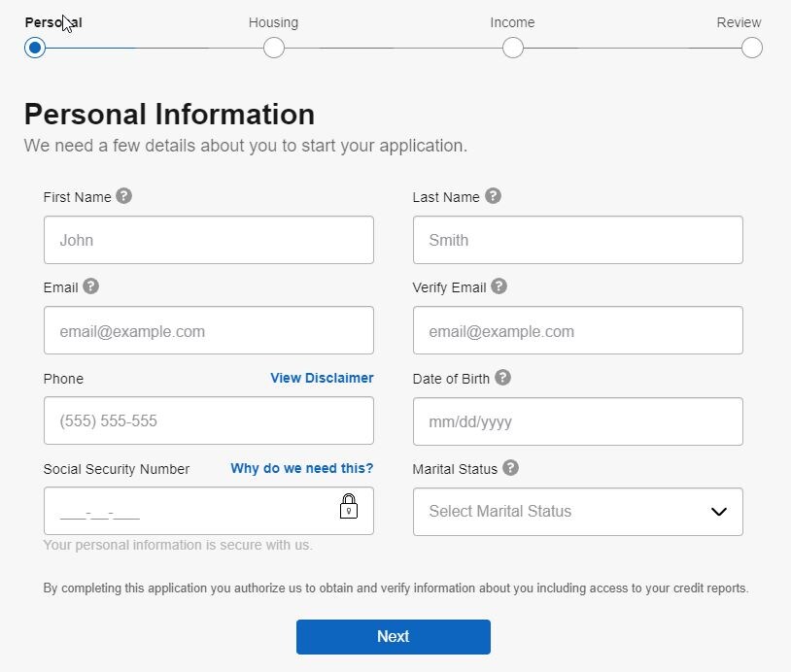Viewport: 791px width, 672px height.
Task: Open the 'Why do we need this?' link
Action: tap(301, 468)
